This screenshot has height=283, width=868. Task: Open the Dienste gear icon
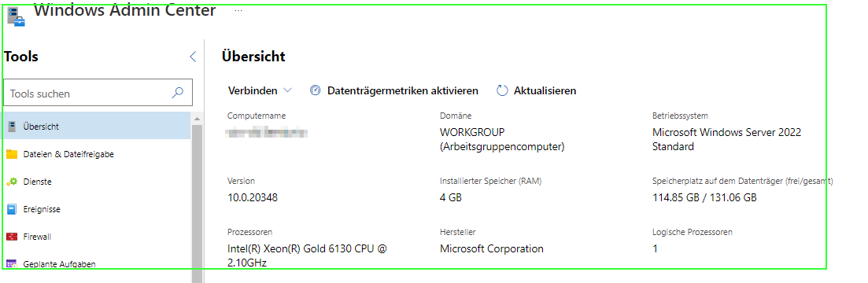[12, 182]
